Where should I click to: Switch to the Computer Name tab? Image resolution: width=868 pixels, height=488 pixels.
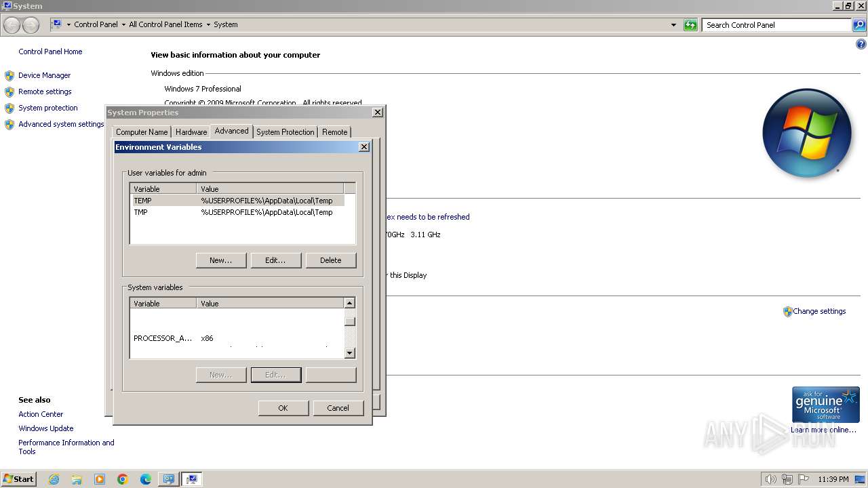(142, 132)
